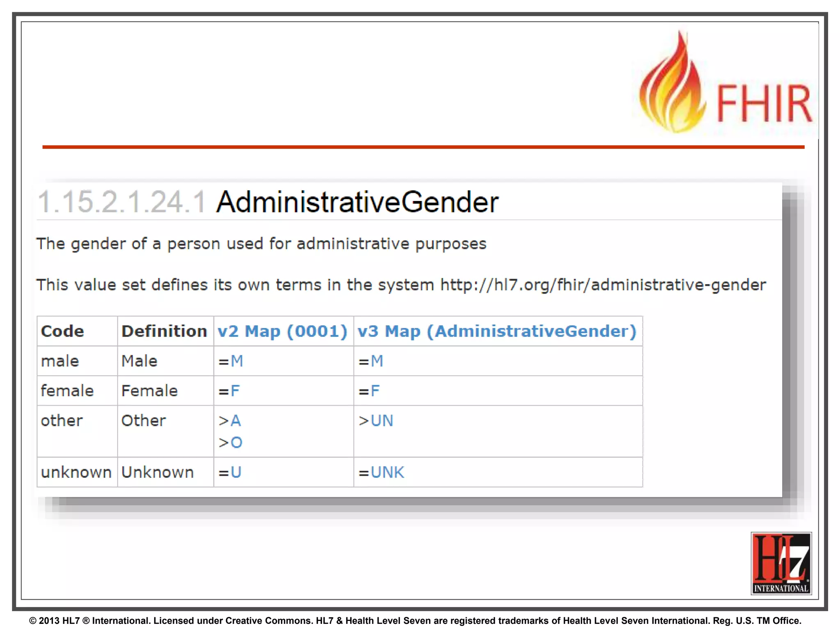
Task: Click the v2 A code link for other
Action: coord(235,421)
